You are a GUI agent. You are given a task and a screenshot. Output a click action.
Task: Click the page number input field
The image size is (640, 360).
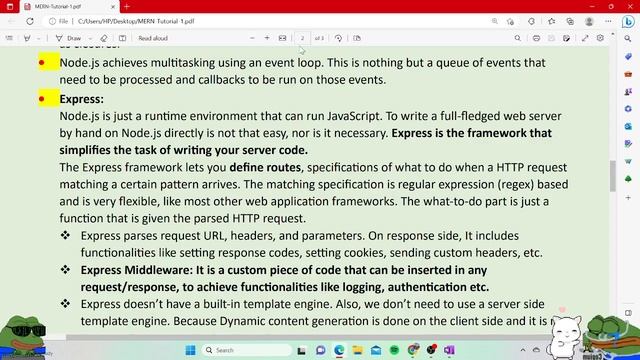point(302,38)
